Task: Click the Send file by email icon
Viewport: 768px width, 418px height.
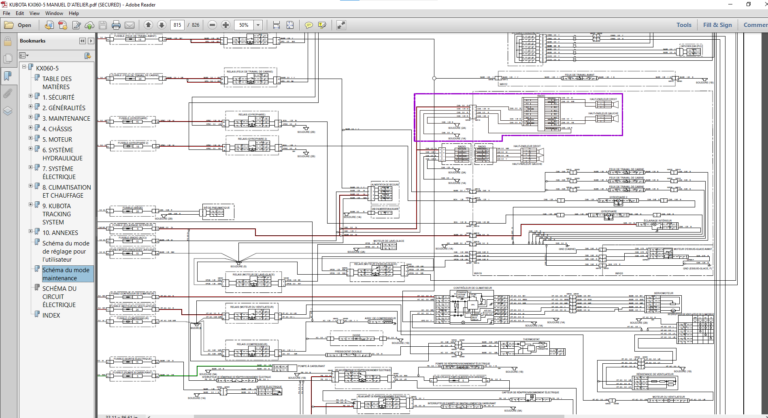Action: (129, 25)
